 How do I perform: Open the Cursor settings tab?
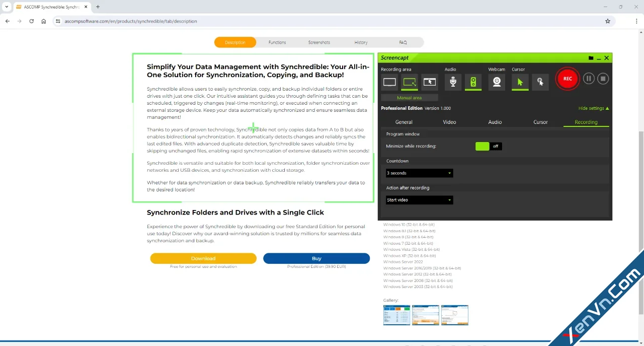click(x=540, y=122)
